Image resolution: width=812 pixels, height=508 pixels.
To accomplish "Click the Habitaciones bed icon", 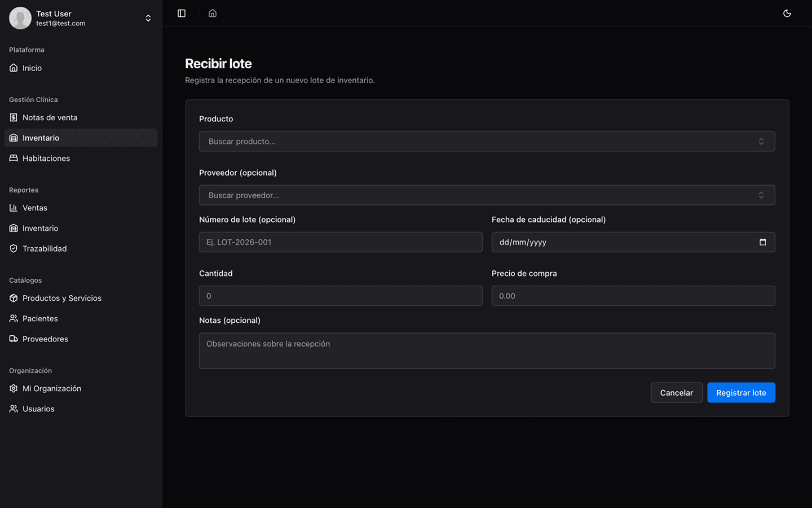I will click(x=14, y=158).
